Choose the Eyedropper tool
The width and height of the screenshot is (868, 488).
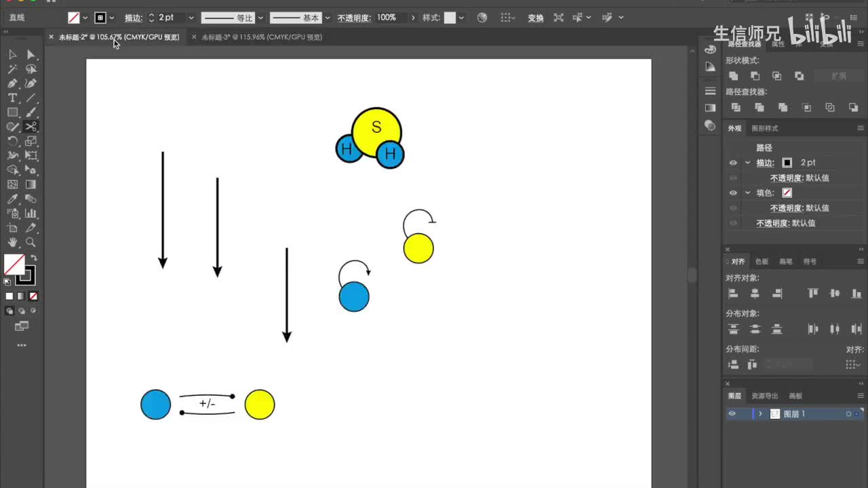click(12, 199)
